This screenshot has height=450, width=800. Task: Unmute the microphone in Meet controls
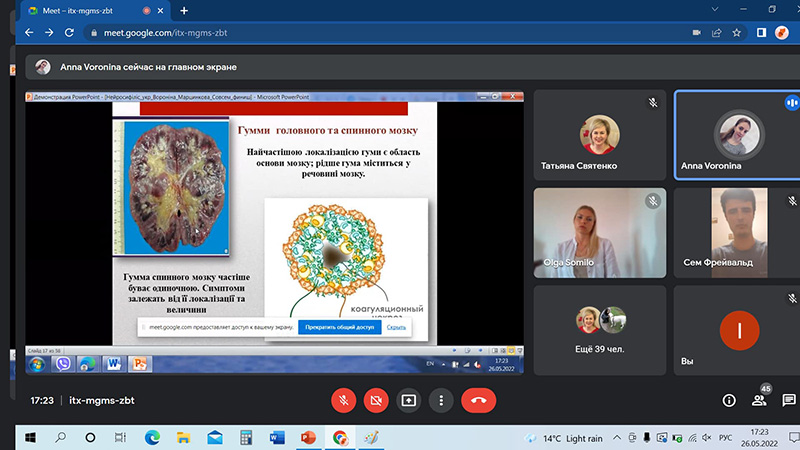tap(344, 400)
